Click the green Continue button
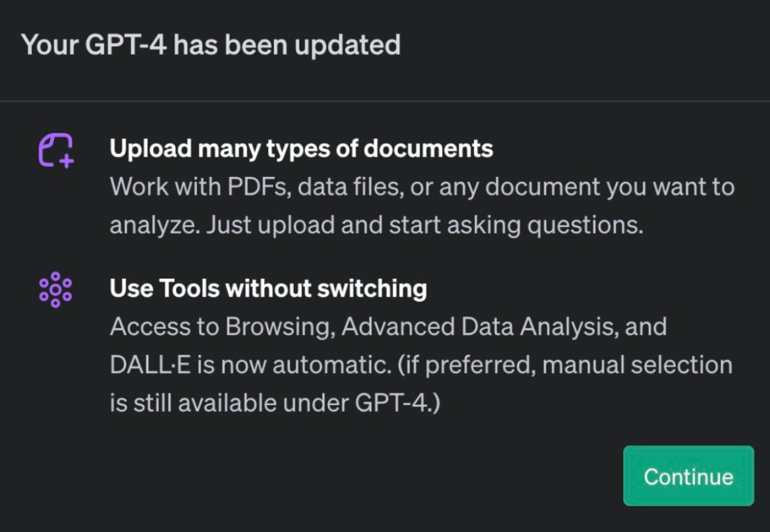The height and width of the screenshot is (532, 770). point(689,476)
